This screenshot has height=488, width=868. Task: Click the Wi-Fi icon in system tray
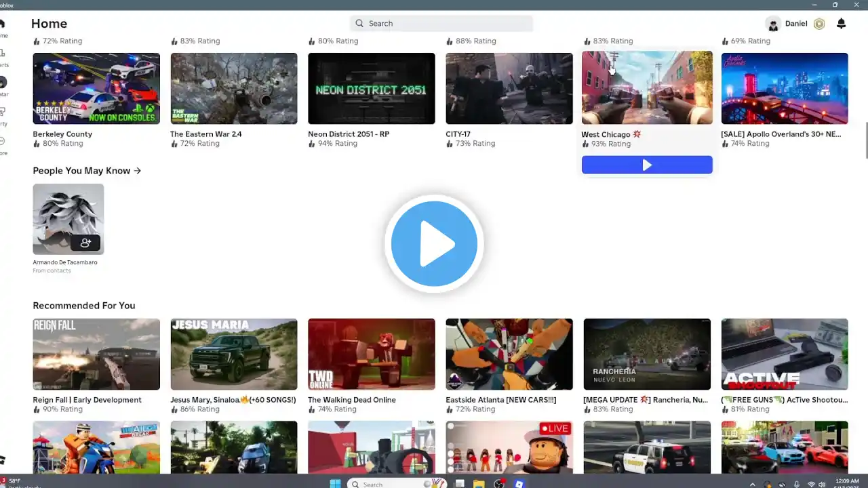[x=811, y=485]
